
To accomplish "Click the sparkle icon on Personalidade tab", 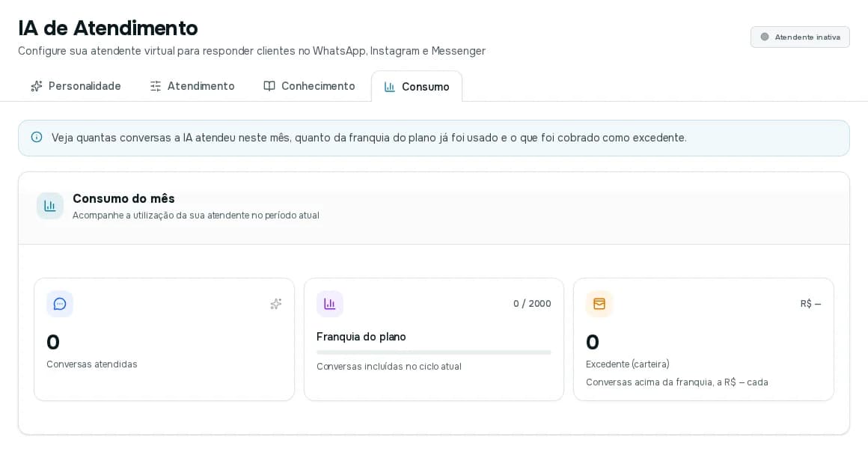I will [37, 86].
